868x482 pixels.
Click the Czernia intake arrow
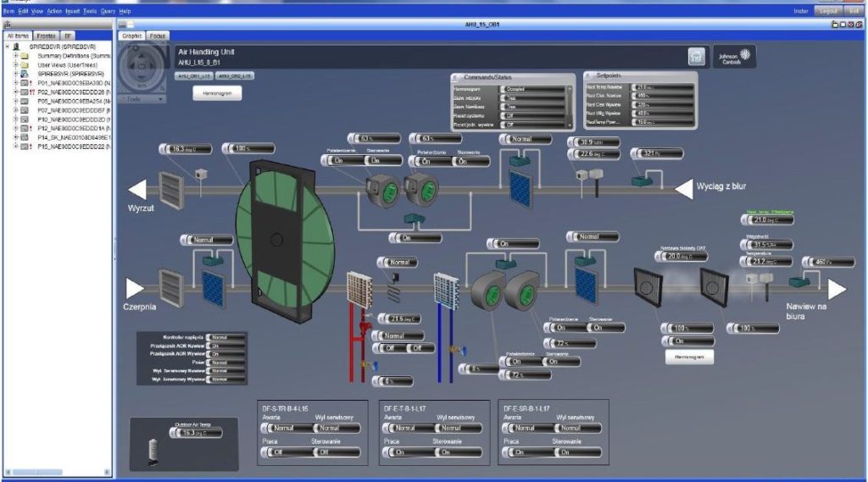[x=135, y=289]
